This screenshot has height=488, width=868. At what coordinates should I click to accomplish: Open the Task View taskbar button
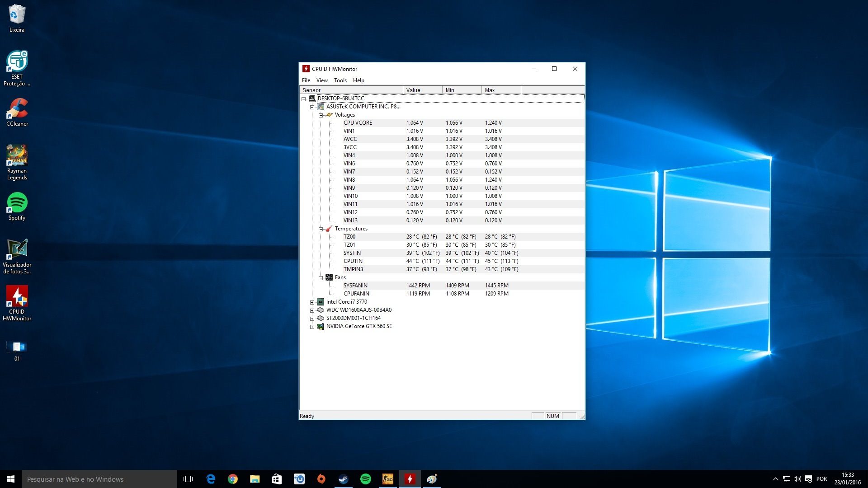tap(188, 479)
